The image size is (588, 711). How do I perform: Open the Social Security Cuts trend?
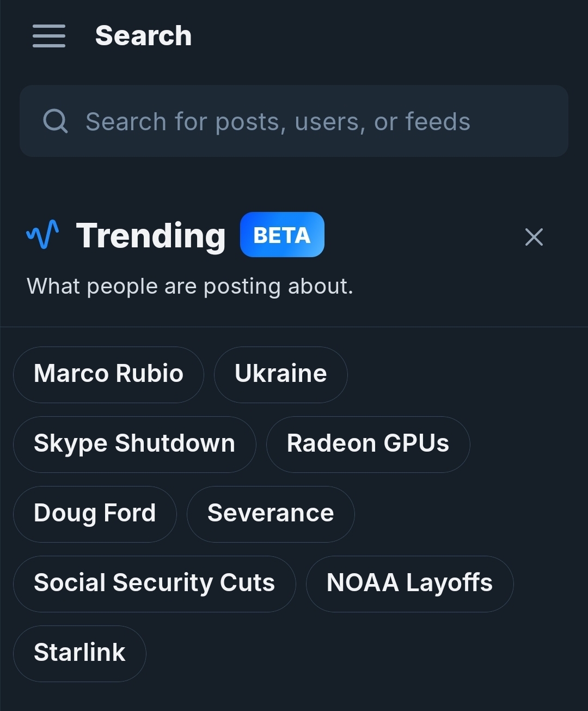coord(154,584)
